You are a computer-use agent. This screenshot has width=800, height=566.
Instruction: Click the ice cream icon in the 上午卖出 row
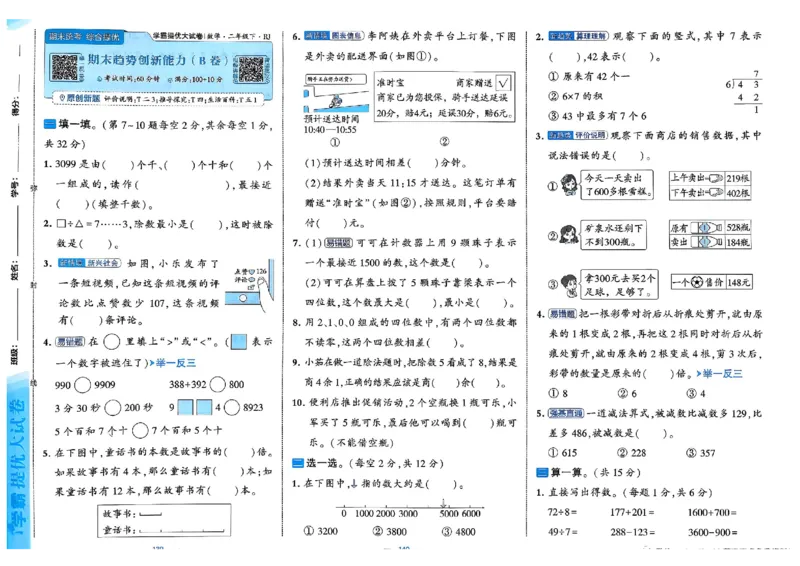click(x=715, y=178)
